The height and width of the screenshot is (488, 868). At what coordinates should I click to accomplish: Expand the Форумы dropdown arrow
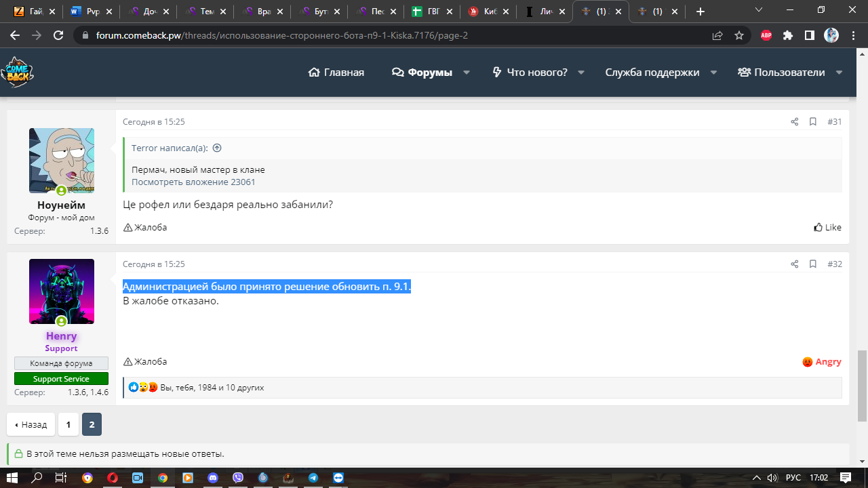[467, 73]
